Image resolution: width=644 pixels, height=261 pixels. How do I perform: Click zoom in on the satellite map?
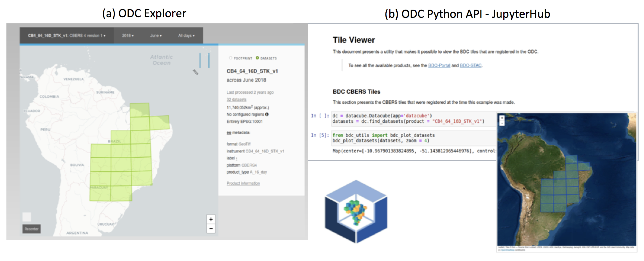pyautogui.click(x=502, y=118)
